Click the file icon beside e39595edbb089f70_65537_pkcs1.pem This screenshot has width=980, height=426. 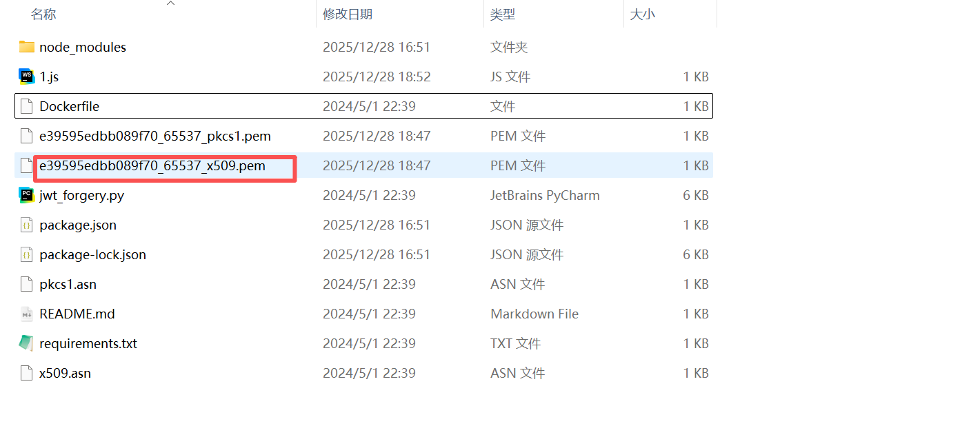coord(26,136)
